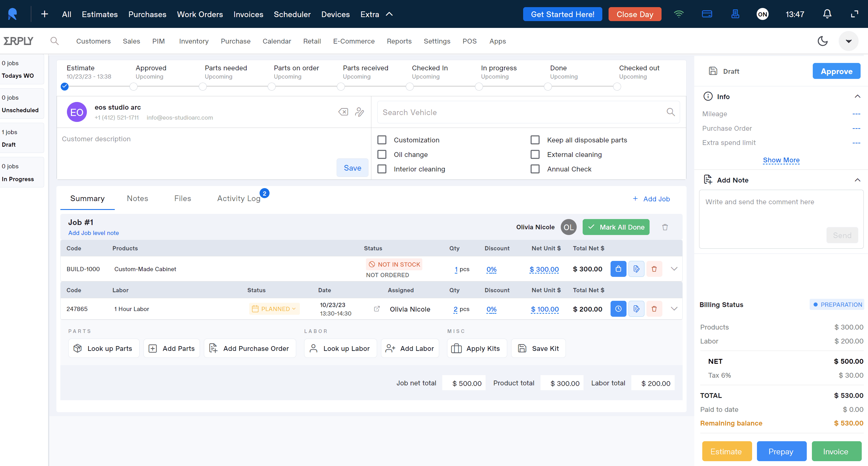The height and width of the screenshot is (466, 868).
Task: Expand the Job #1 line item details chevron
Action: click(675, 269)
